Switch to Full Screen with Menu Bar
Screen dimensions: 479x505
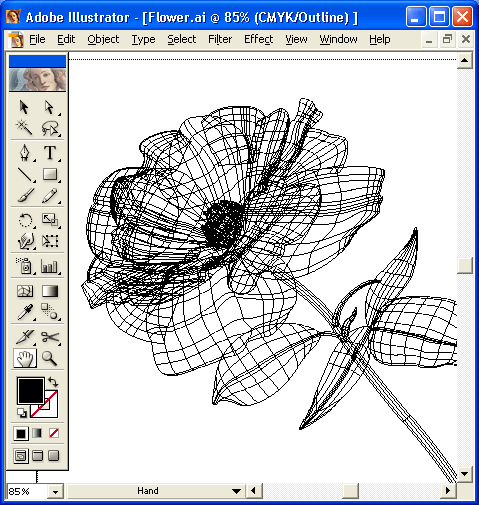pos(37,456)
